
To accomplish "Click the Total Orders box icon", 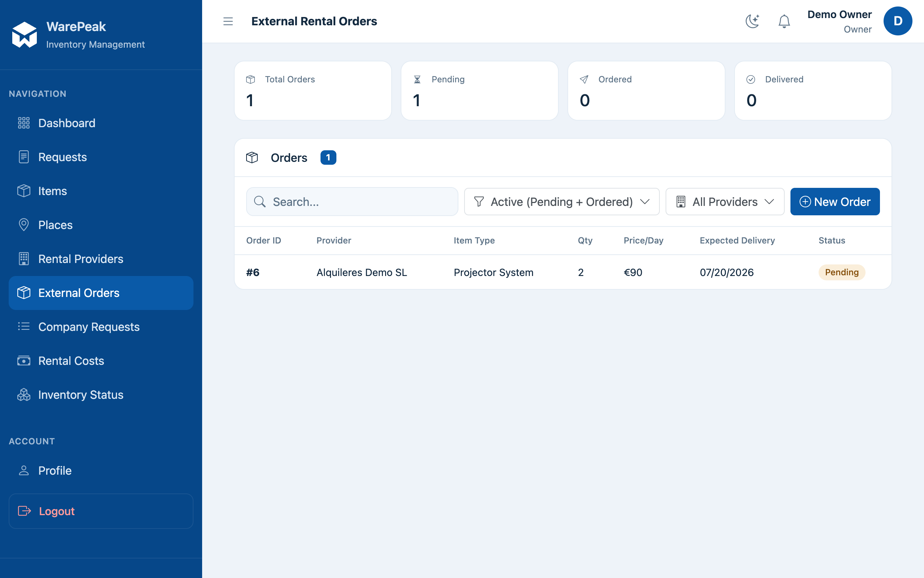I will tap(250, 79).
